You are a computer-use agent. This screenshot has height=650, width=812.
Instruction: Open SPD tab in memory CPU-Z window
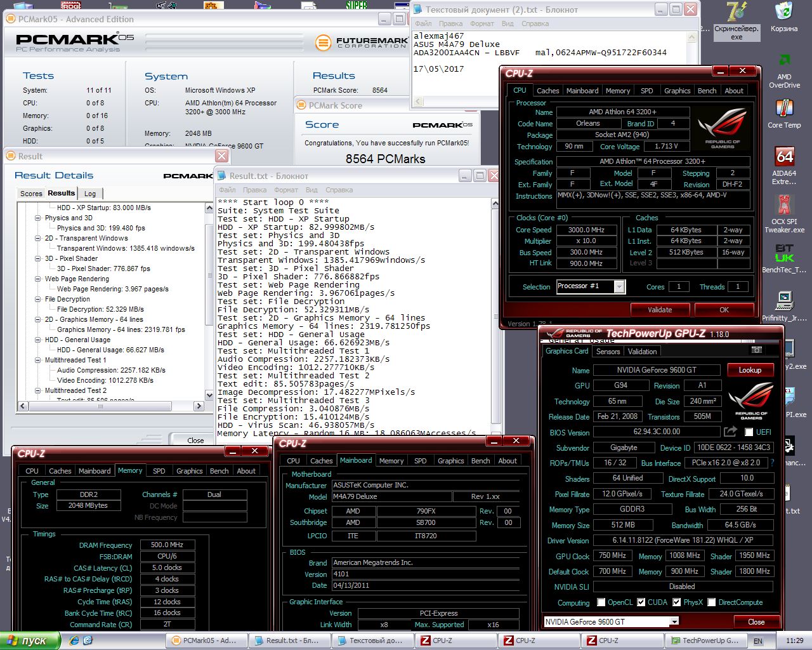click(x=159, y=471)
